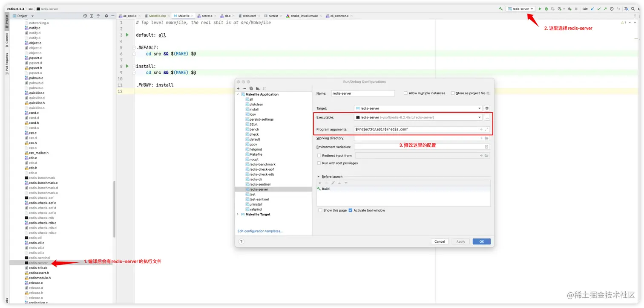Screen dimensions: 644x308
Task: Select redis-cli in configuration list
Action: point(256,179)
